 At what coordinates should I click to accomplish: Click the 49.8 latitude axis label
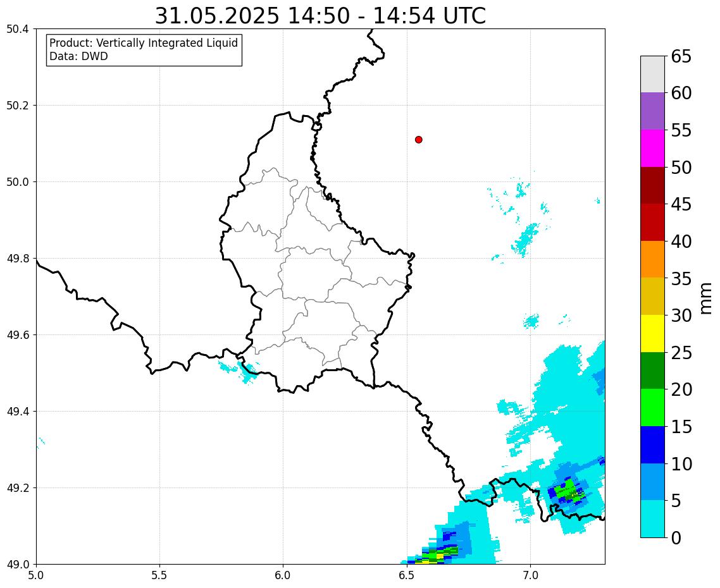pos(18,259)
